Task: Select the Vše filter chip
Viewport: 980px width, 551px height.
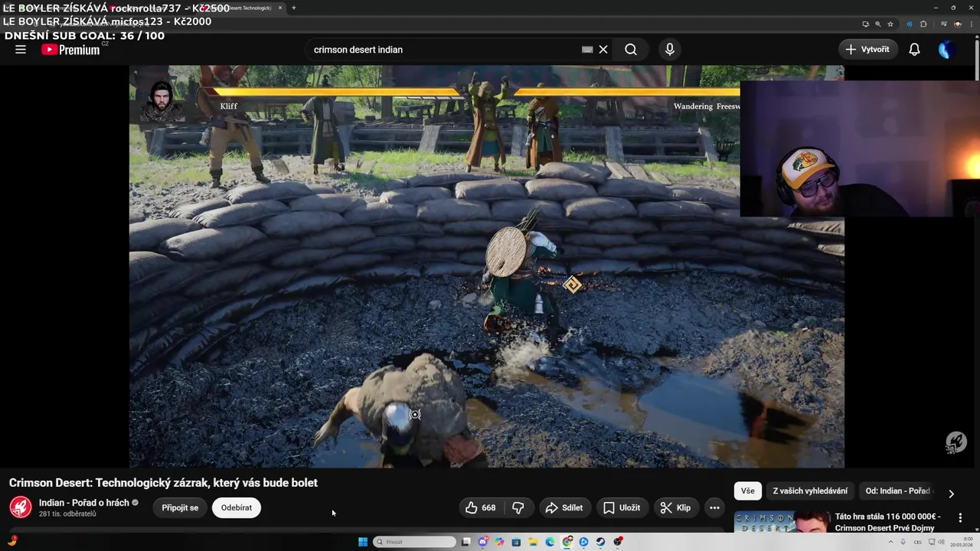Action: [747, 491]
